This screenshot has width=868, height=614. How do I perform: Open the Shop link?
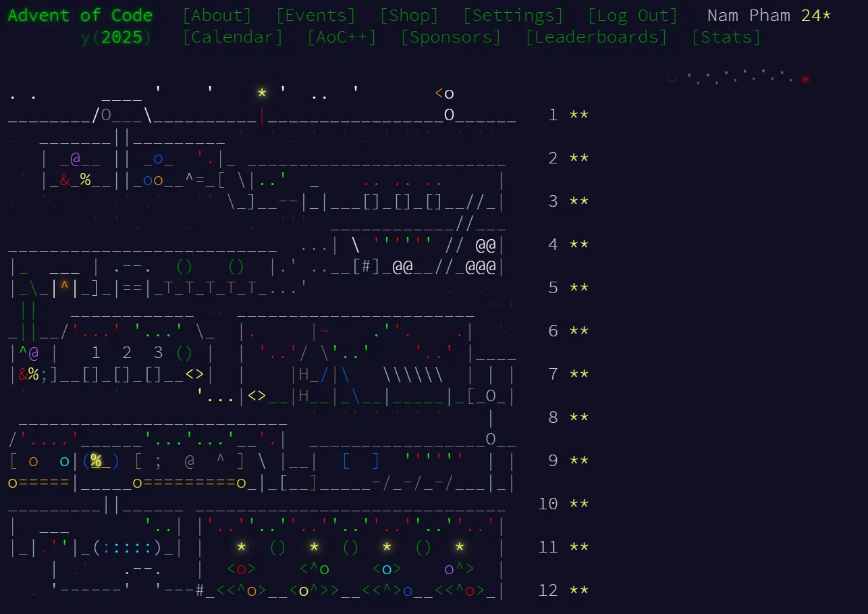point(408,16)
